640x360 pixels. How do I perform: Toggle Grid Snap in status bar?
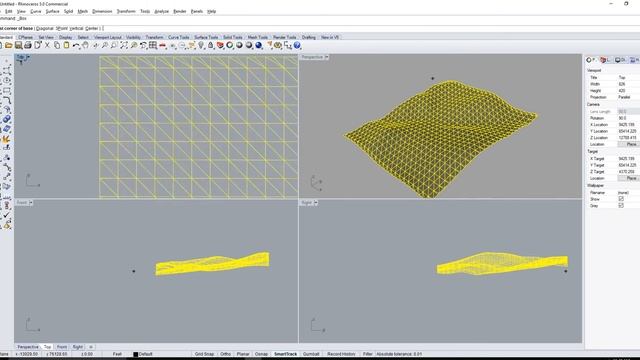pos(204,354)
